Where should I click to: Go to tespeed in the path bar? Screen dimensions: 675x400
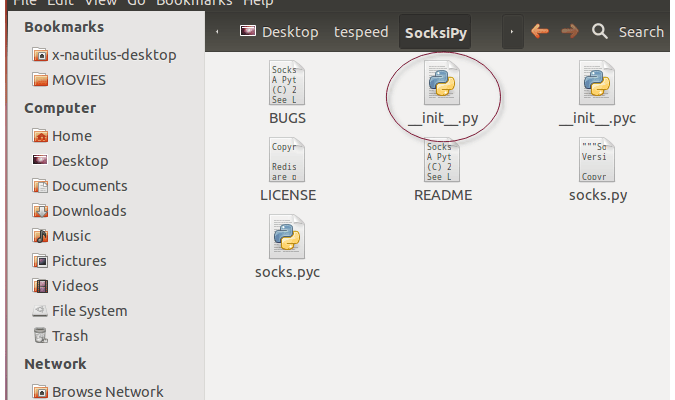click(x=361, y=32)
